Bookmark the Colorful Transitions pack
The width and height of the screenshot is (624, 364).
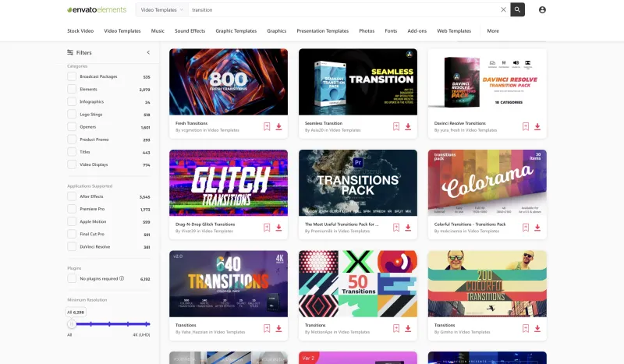525,228
